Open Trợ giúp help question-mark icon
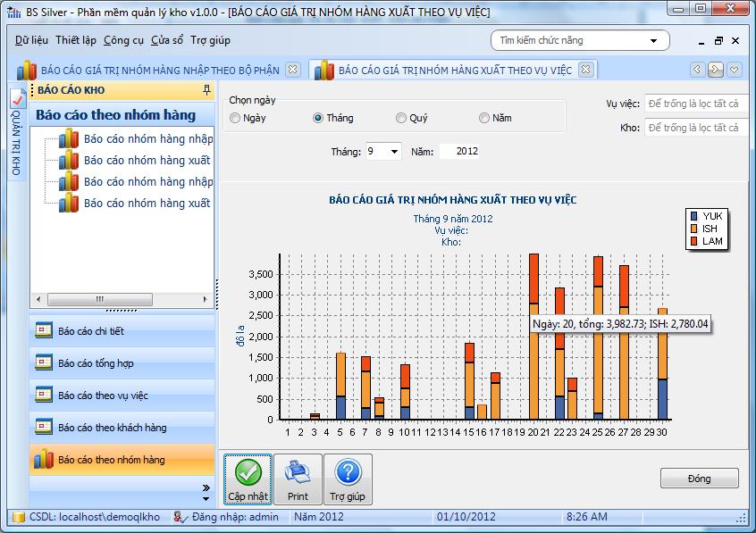The image size is (756, 533). 348,473
